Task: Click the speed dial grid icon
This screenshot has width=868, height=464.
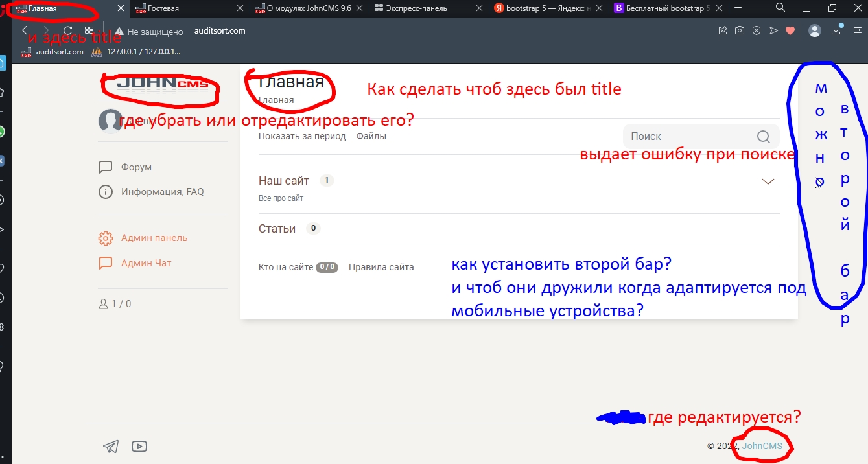Action: [89, 30]
